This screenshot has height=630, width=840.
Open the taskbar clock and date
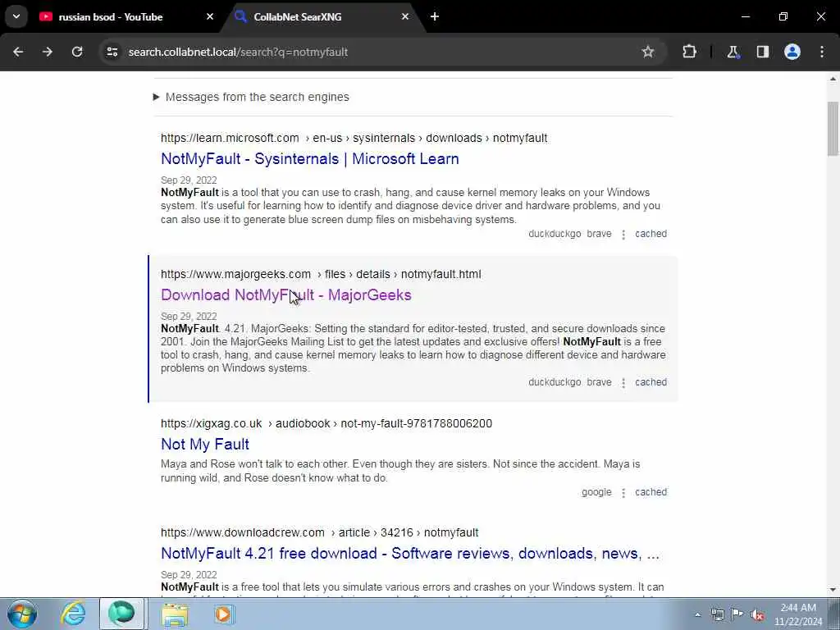pos(798,614)
